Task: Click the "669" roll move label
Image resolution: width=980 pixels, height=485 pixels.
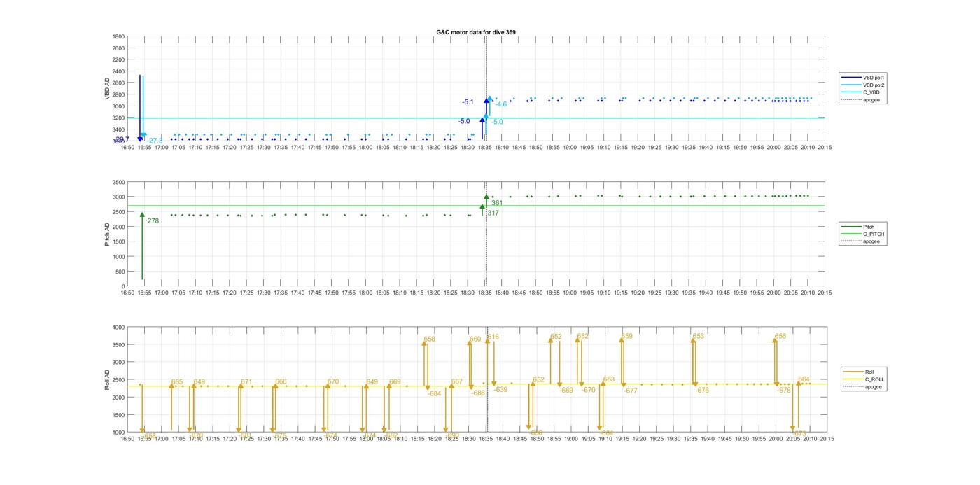Action: (395, 382)
